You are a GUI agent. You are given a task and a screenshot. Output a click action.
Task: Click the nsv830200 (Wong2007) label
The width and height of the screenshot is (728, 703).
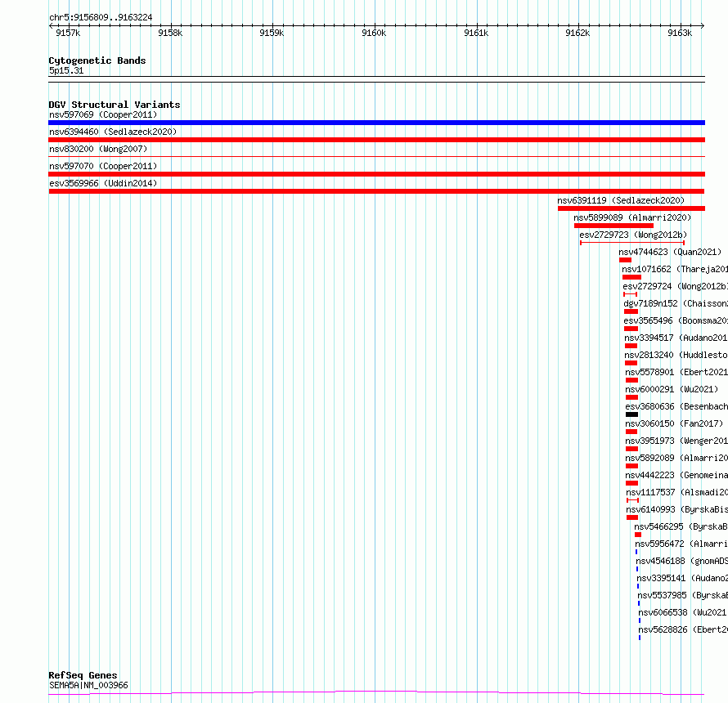tap(98, 149)
